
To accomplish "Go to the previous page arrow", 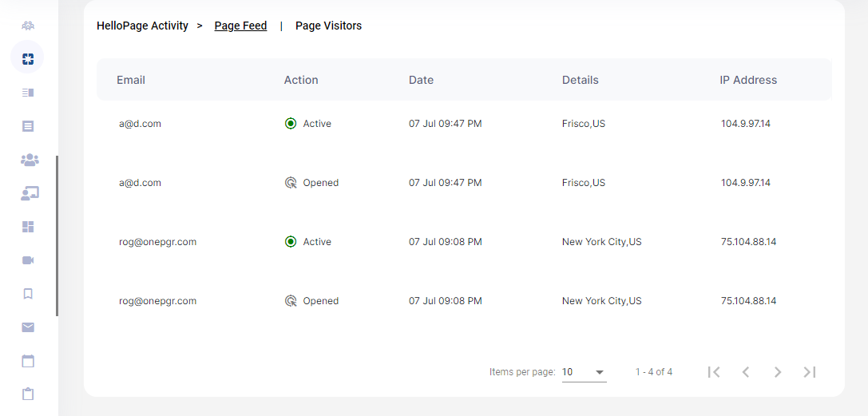I will coord(746,372).
